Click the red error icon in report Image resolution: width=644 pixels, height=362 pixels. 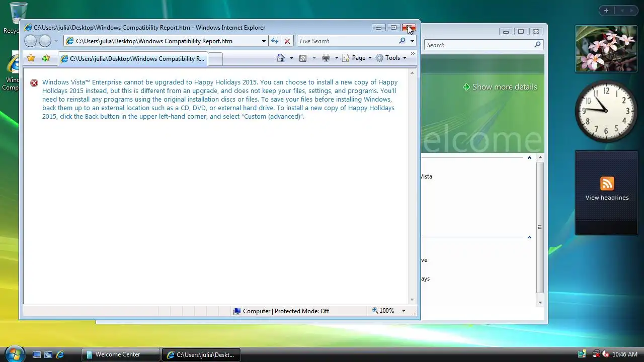point(34,83)
